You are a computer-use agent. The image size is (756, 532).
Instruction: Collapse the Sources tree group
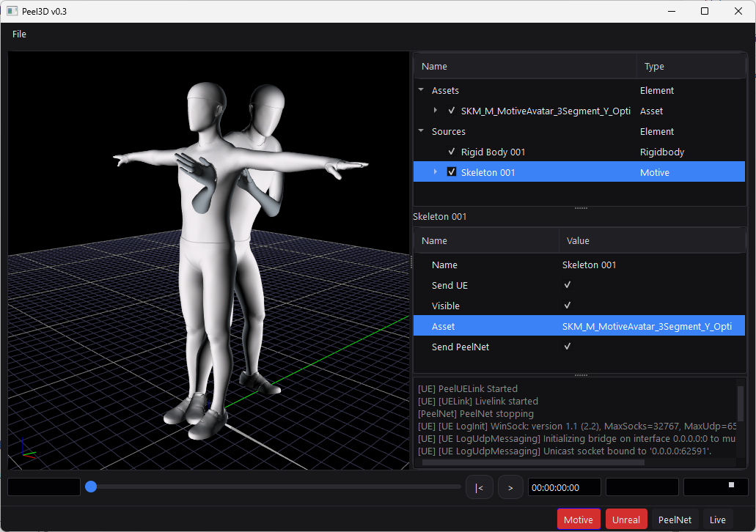coord(421,131)
